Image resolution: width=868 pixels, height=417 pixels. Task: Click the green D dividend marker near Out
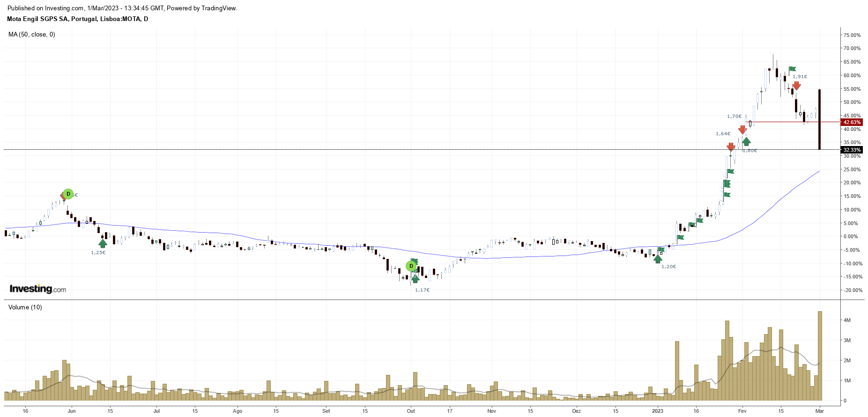click(x=411, y=266)
